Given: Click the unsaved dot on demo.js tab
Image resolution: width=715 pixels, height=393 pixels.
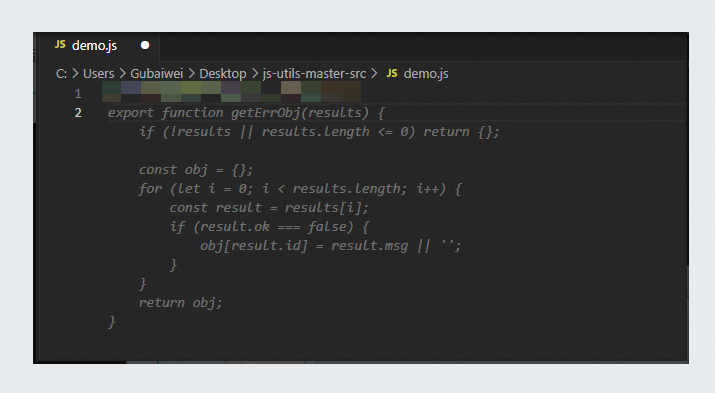Looking at the screenshot, I should coord(145,45).
